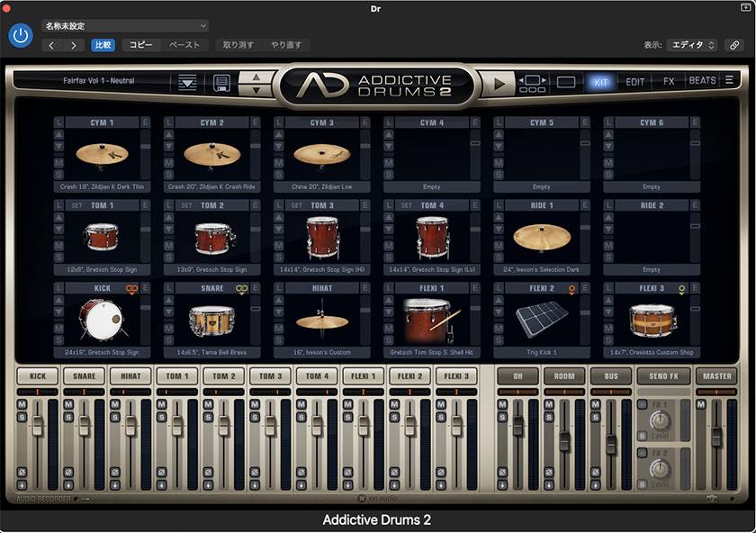Switch to the KIT tab
Viewport: 756px width, 533px height.
pyautogui.click(x=601, y=82)
